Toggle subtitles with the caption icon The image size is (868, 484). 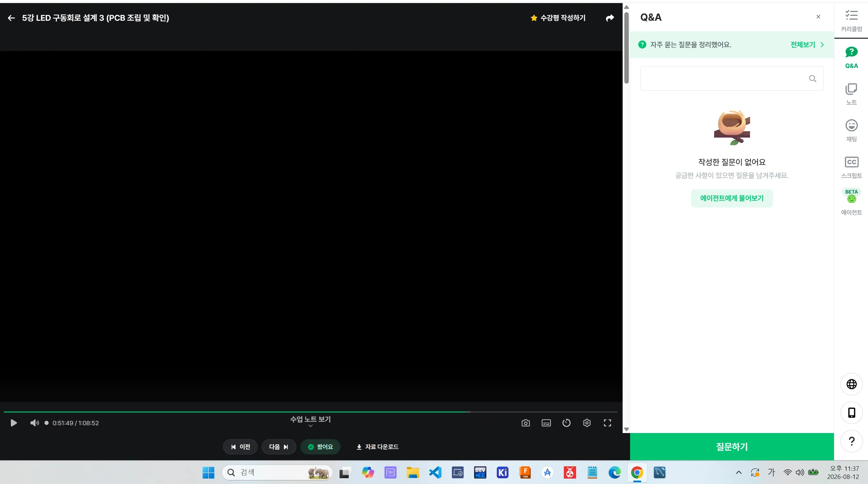point(546,423)
